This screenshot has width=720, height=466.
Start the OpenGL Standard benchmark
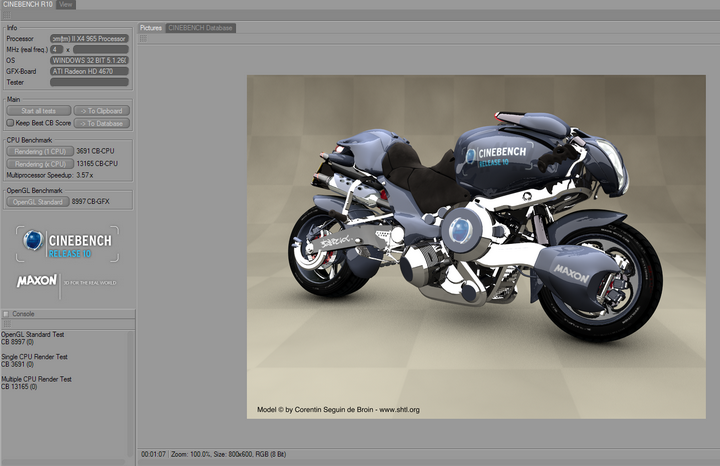[x=38, y=202]
